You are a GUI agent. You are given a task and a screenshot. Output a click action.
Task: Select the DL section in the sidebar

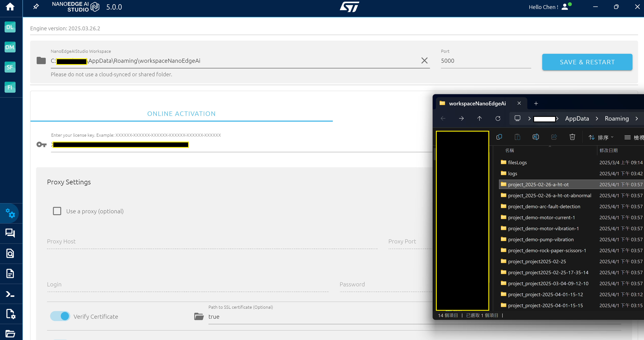(x=10, y=27)
